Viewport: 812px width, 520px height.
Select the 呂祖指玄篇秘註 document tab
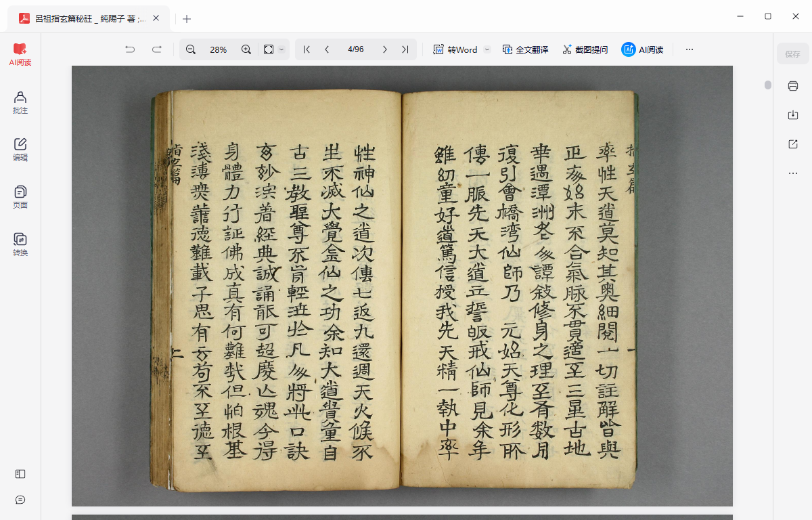click(89, 19)
